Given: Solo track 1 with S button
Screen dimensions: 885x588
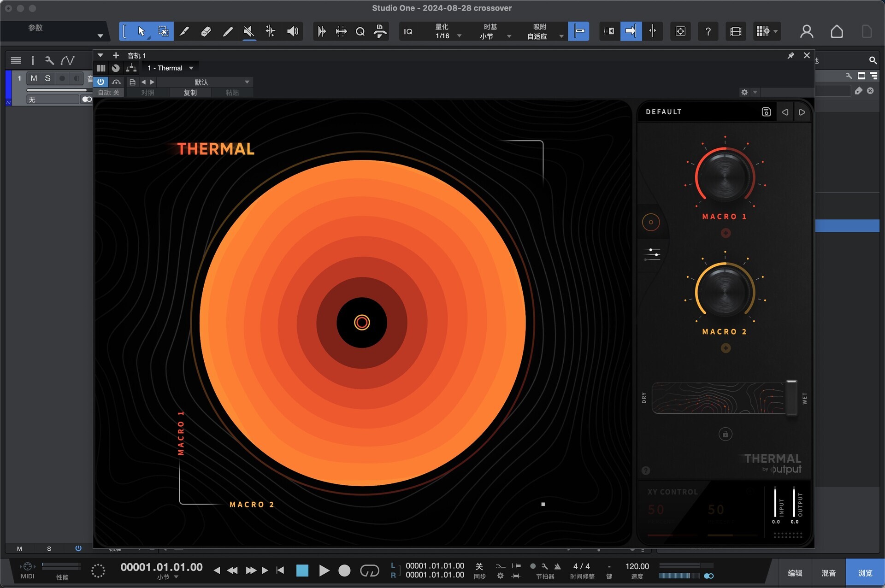Looking at the screenshot, I should click(47, 78).
